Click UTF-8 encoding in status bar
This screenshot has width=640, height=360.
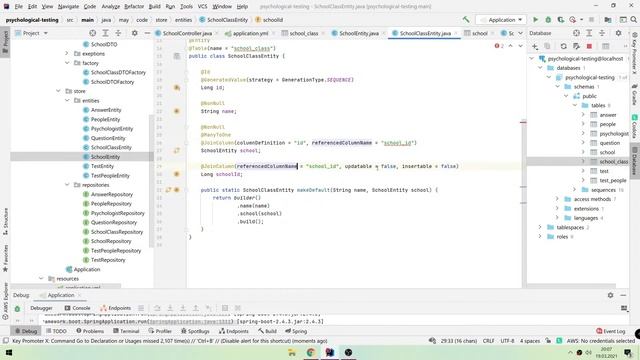coord(507,341)
